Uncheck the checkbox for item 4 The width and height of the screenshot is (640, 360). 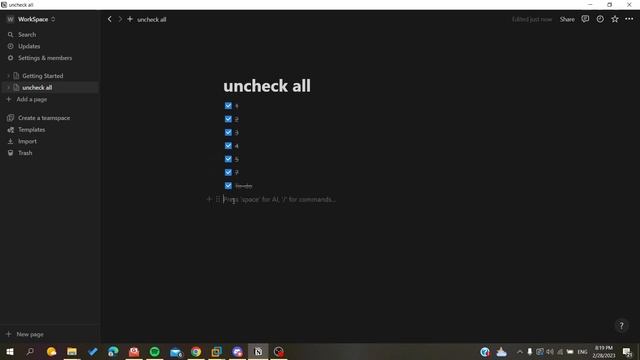click(x=228, y=146)
